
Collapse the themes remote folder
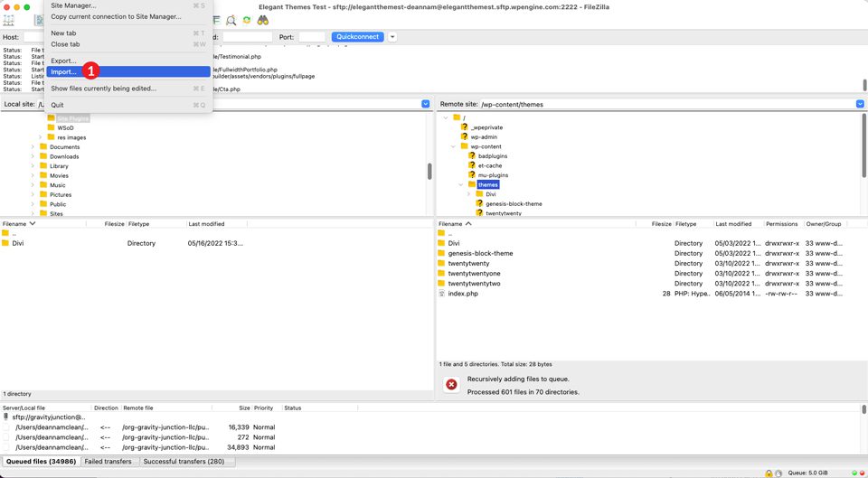point(461,184)
